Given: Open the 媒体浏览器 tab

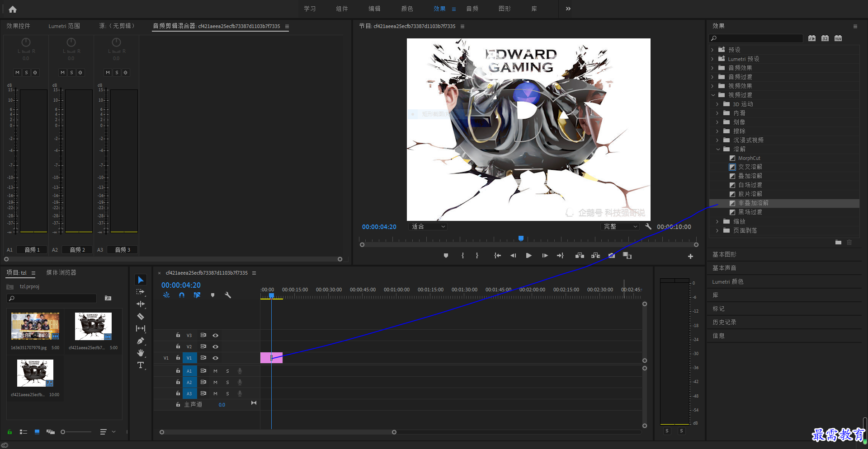Looking at the screenshot, I should (x=61, y=273).
